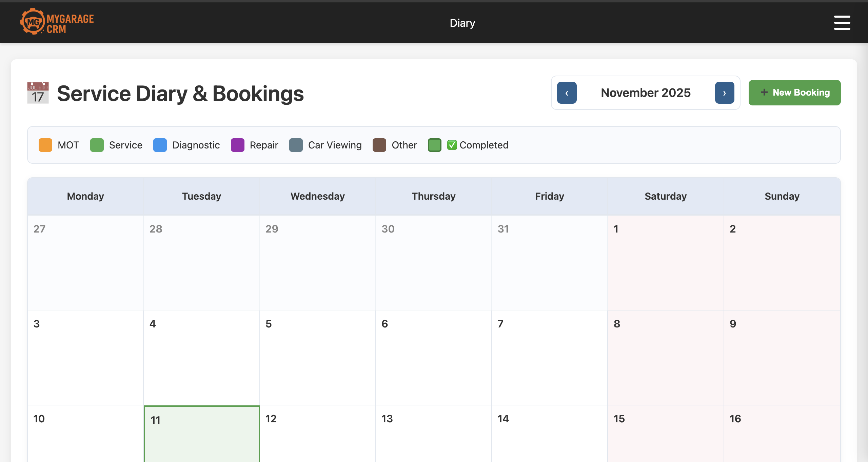The width and height of the screenshot is (868, 462).
Task: Click the calendar icon beside the page title
Action: pos(38,94)
